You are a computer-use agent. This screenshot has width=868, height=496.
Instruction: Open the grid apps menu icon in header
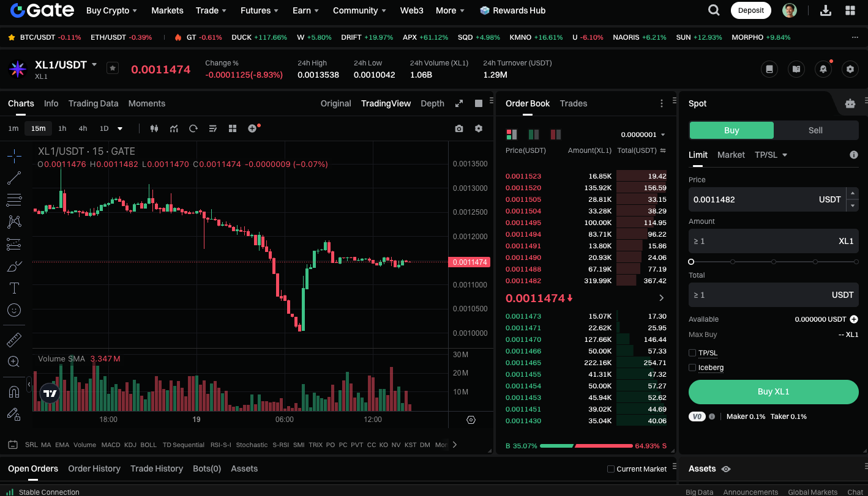[x=850, y=10]
